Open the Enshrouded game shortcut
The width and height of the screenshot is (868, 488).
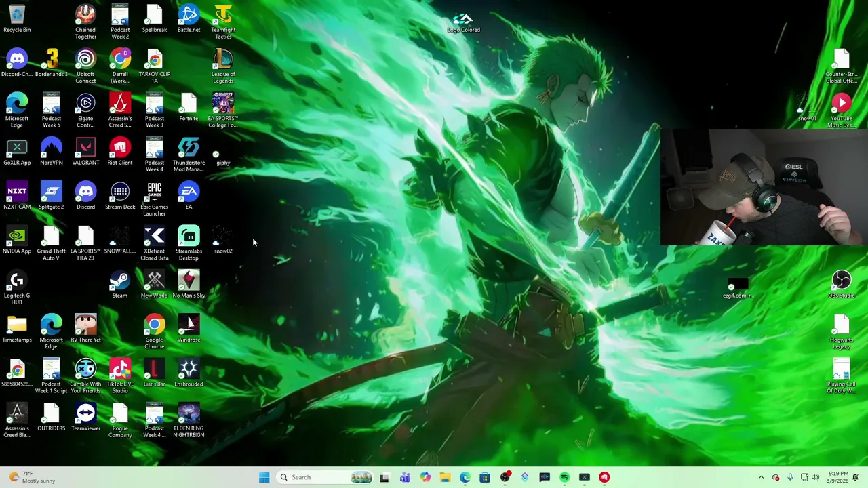click(189, 373)
